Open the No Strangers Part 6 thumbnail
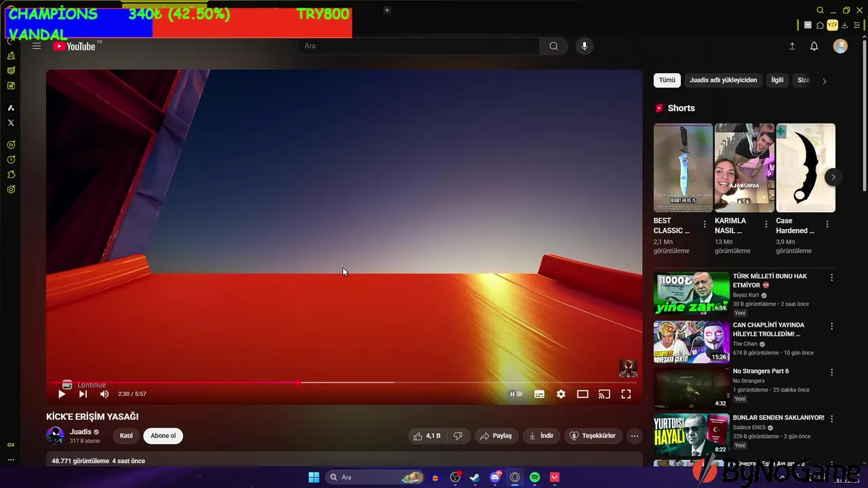This screenshot has height=488, width=868. coord(692,388)
